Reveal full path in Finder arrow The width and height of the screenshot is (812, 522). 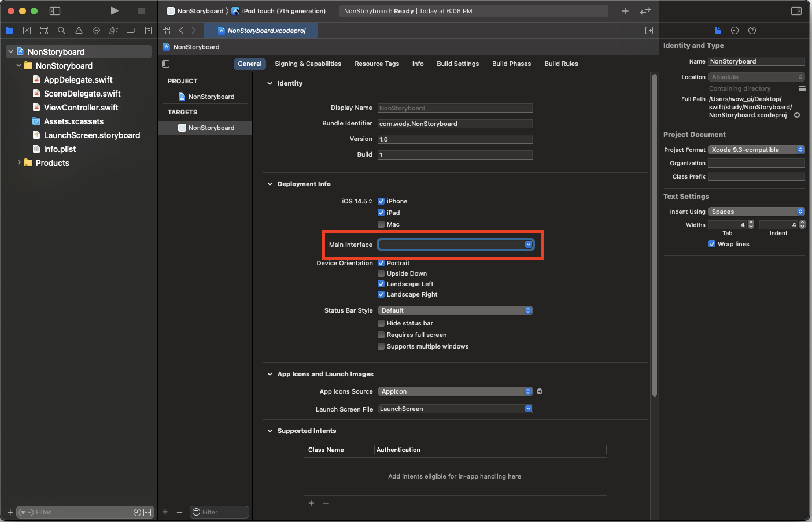[797, 115]
